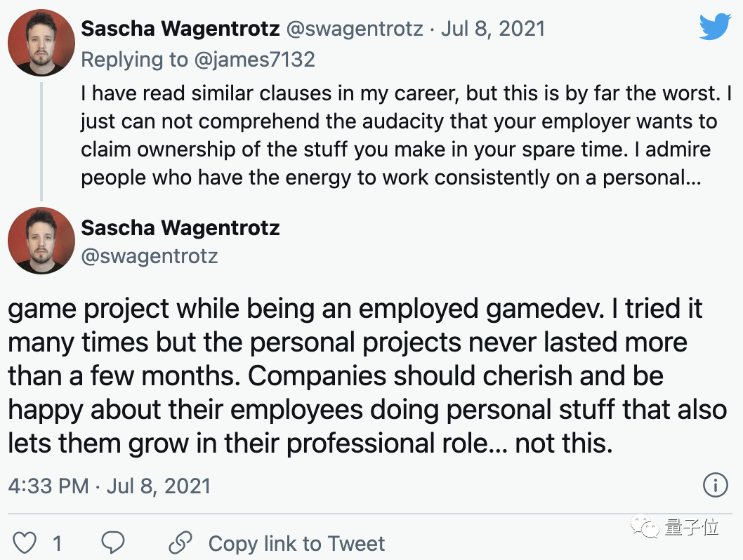Open the avatar beside the main tweet
The image size is (743, 560).
click(x=41, y=241)
